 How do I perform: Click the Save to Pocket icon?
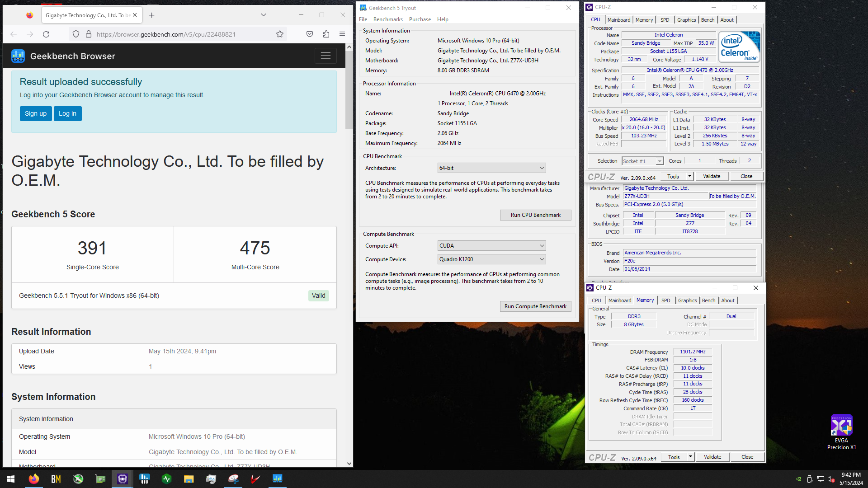pos(310,34)
